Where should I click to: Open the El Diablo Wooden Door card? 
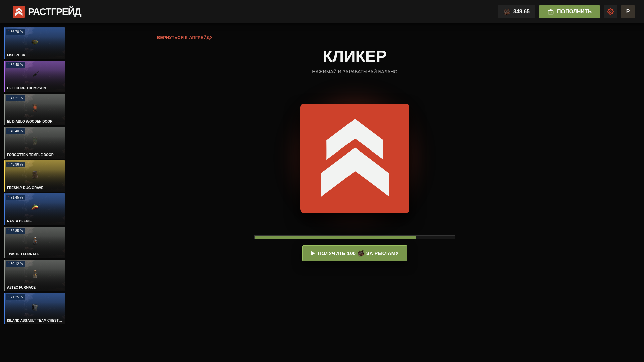tap(35, 110)
